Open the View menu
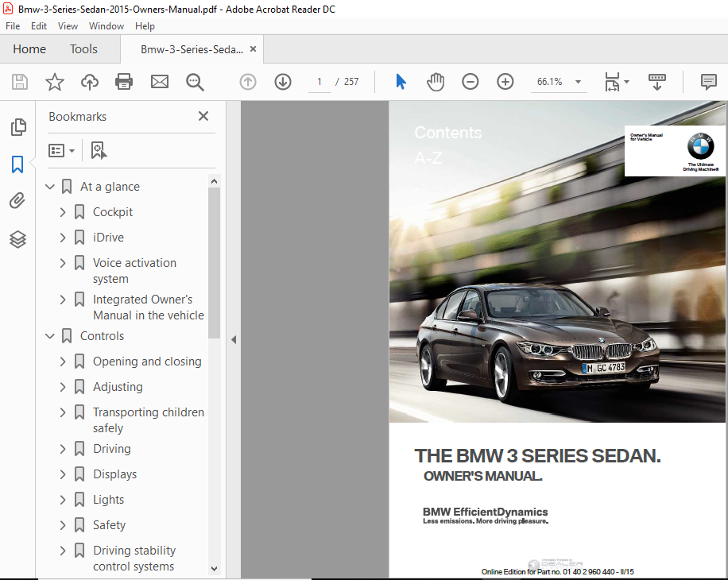The width and height of the screenshot is (728, 580). click(68, 26)
